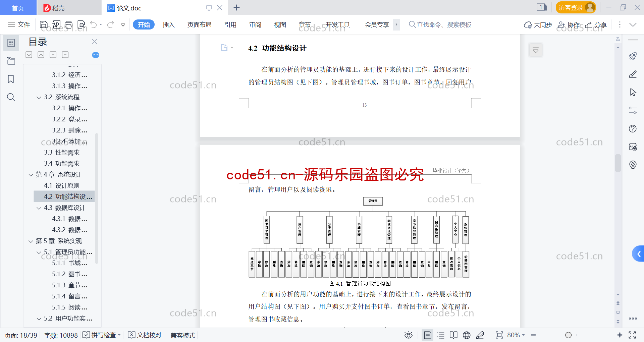Screen dimensions: 644x342
Task: Collapse 4.3 数据库设计 outline node
Action: click(x=39, y=208)
